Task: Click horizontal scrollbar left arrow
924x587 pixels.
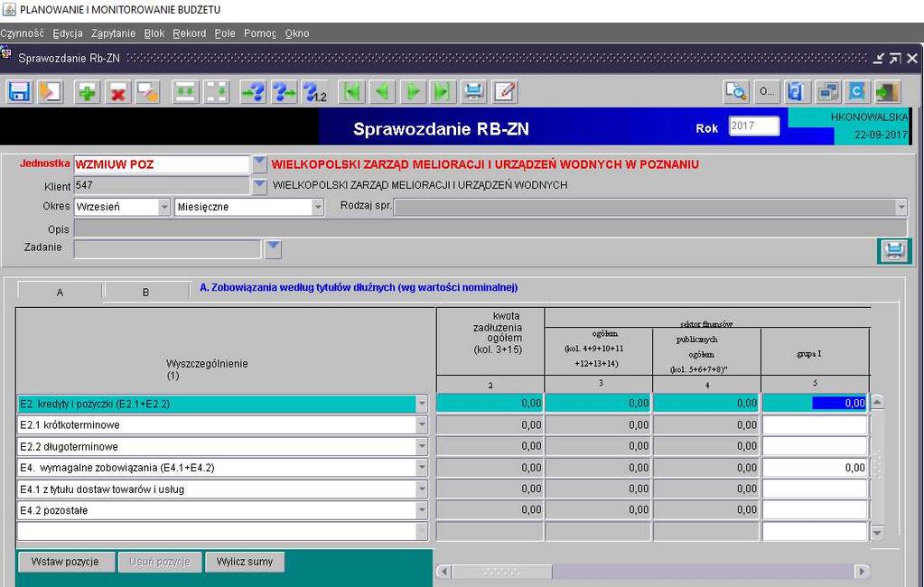Action: click(x=443, y=571)
